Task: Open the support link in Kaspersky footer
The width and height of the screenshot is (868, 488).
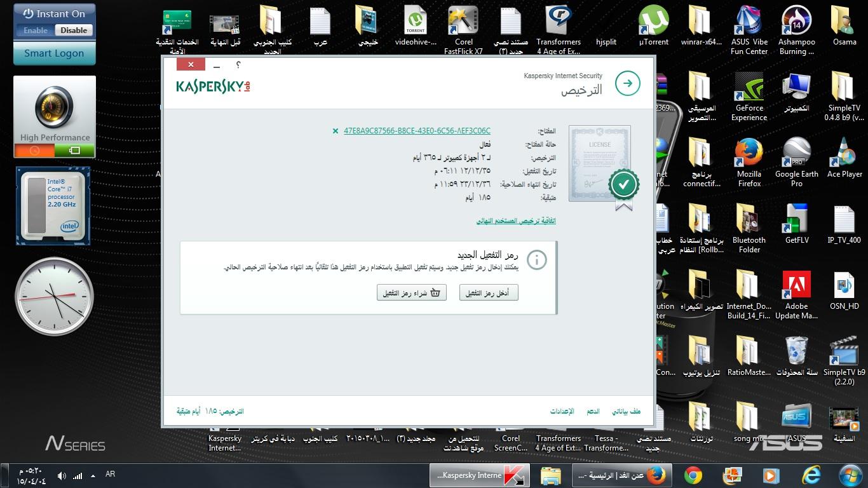Action: click(593, 412)
